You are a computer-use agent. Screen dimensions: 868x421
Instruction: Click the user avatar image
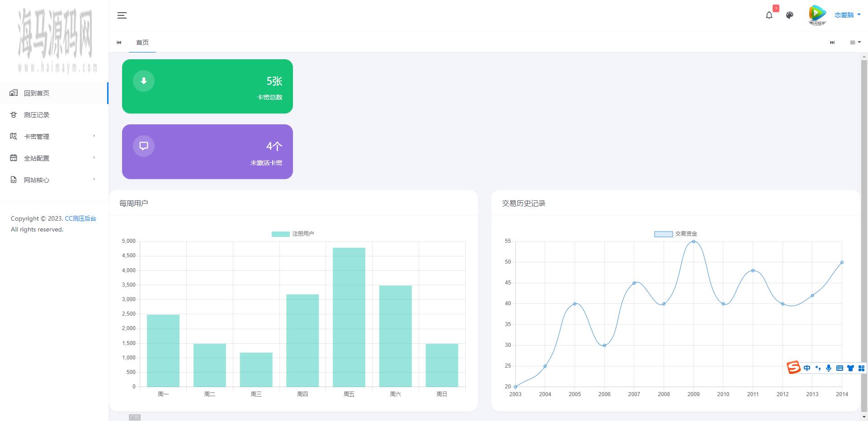coord(817,15)
